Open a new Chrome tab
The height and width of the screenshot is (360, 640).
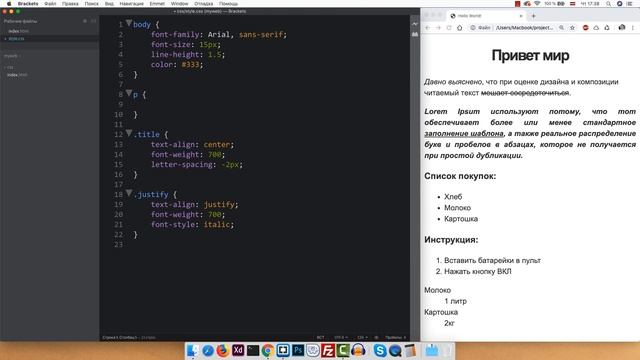533,16
